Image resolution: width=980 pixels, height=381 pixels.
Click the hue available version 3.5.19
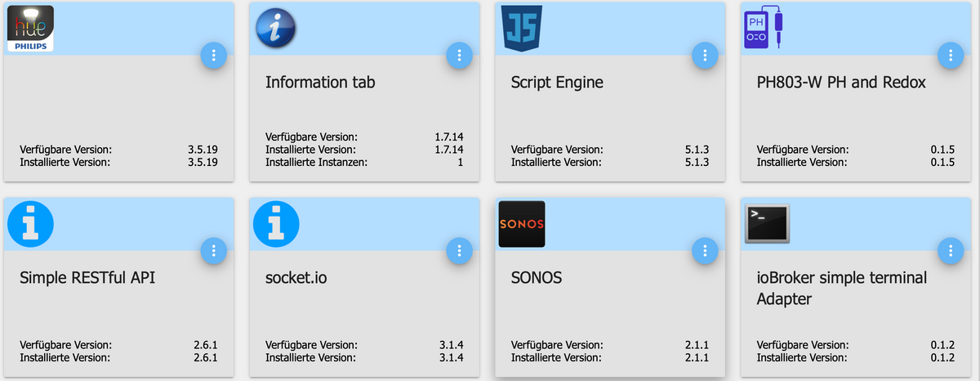coord(203,150)
